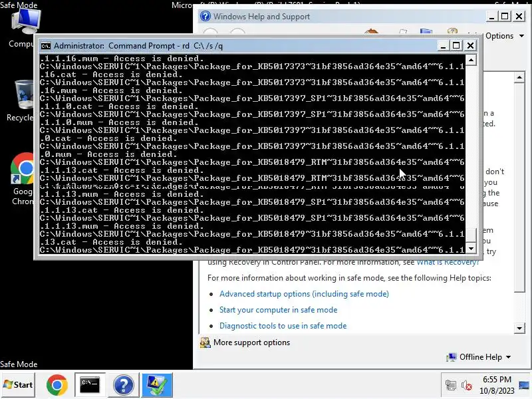Click the muted volume tray icon
The width and height of the screenshot is (532, 399).
click(467, 386)
